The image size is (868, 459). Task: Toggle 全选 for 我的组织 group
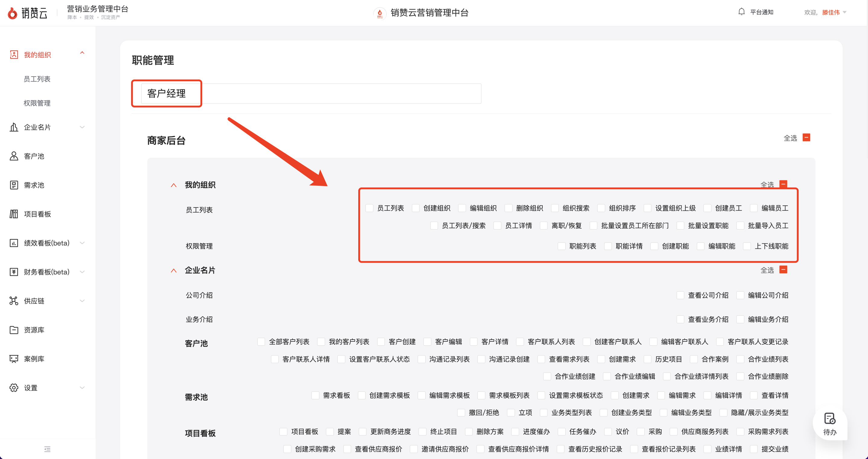pos(783,184)
